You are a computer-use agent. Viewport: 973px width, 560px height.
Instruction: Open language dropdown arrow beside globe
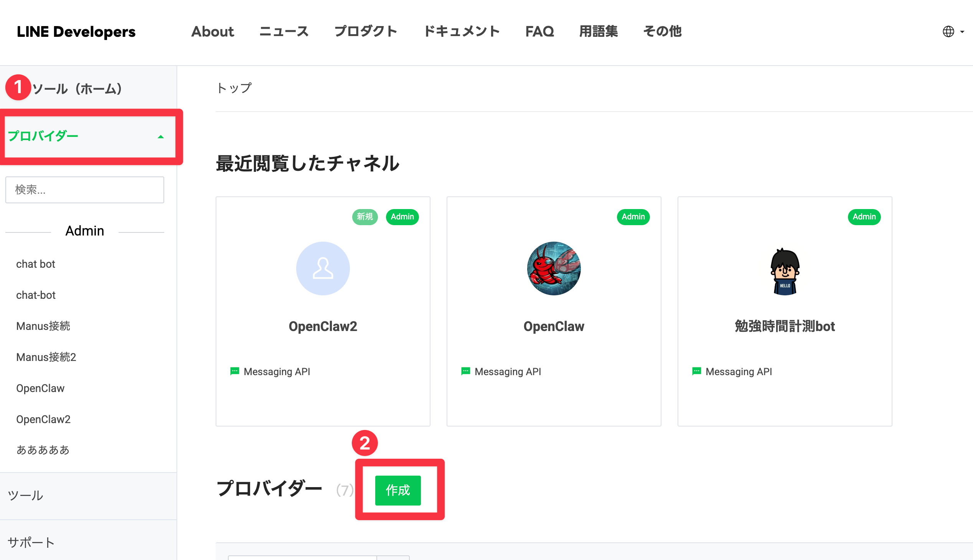(x=962, y=32)
